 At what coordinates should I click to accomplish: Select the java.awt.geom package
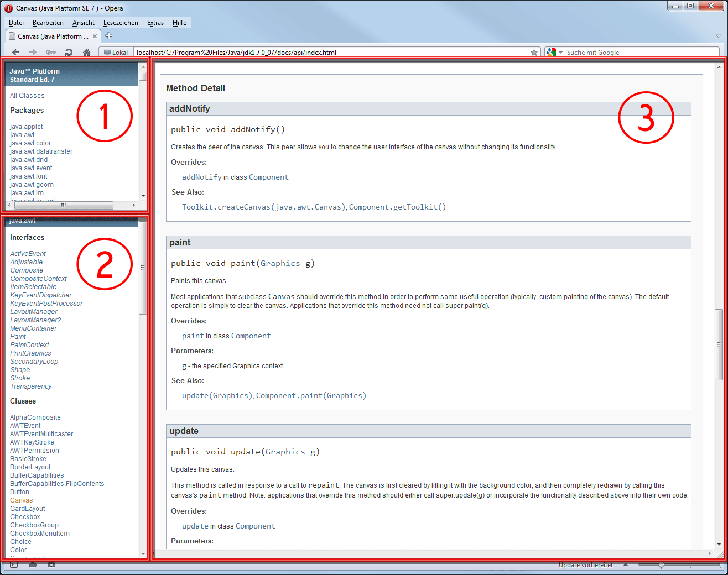point(32,185)
